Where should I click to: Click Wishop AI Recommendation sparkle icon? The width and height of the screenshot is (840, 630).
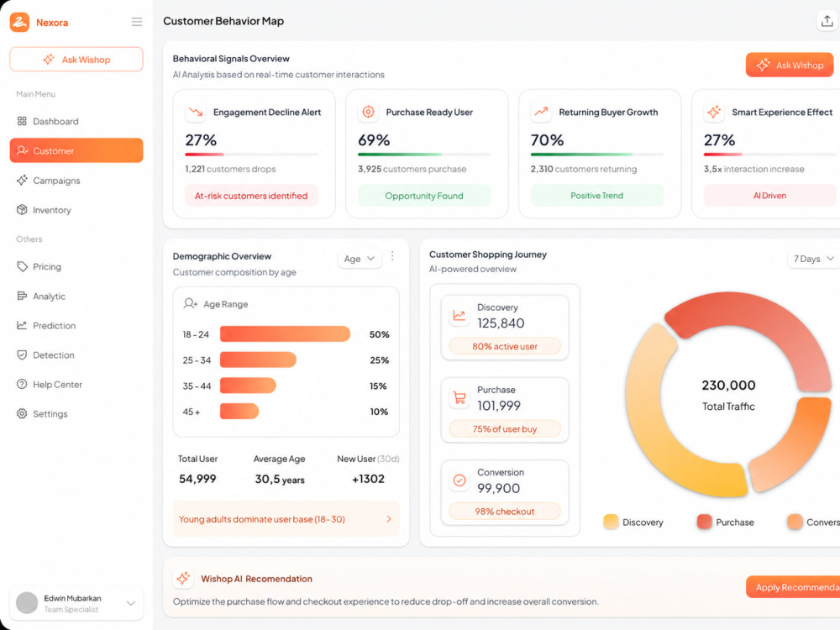pos(183,579)
